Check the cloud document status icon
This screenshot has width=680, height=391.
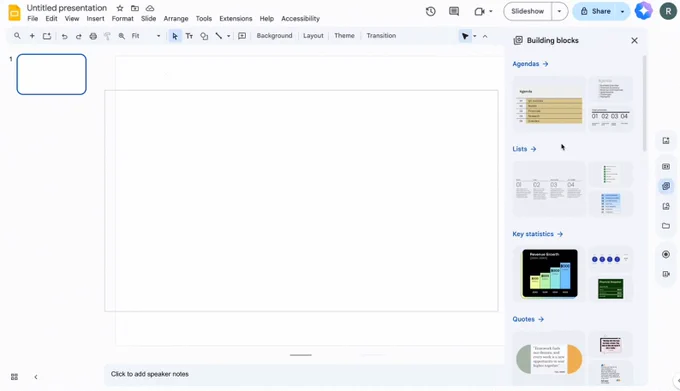pyautogui.click(x=150, y=8)
